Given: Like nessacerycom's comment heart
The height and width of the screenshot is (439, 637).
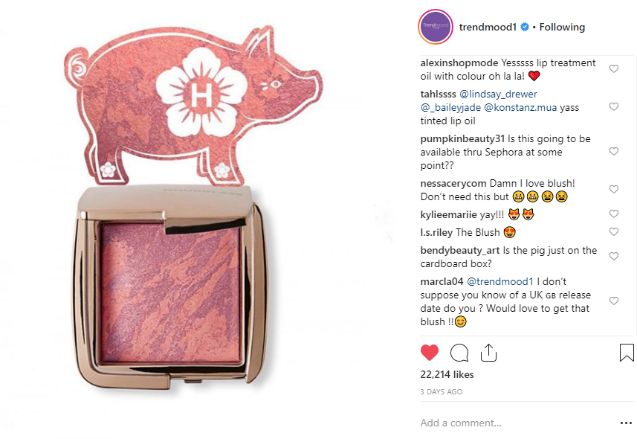Looking at the screenshot, I should [614, 189].
